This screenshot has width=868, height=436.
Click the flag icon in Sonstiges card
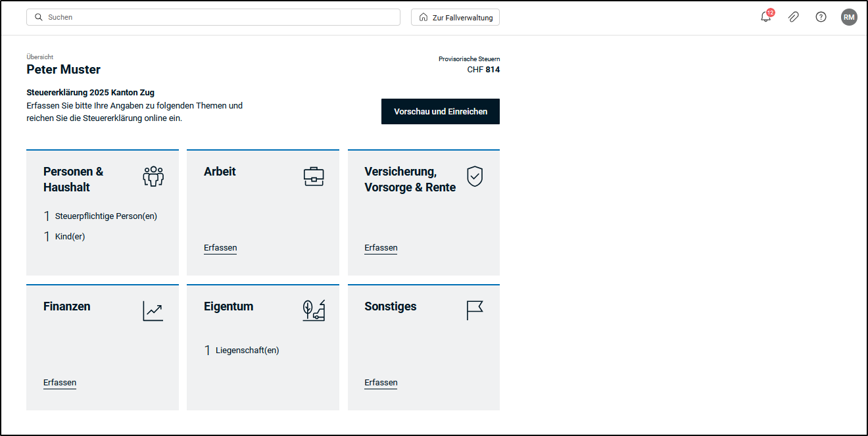[475, 310]
